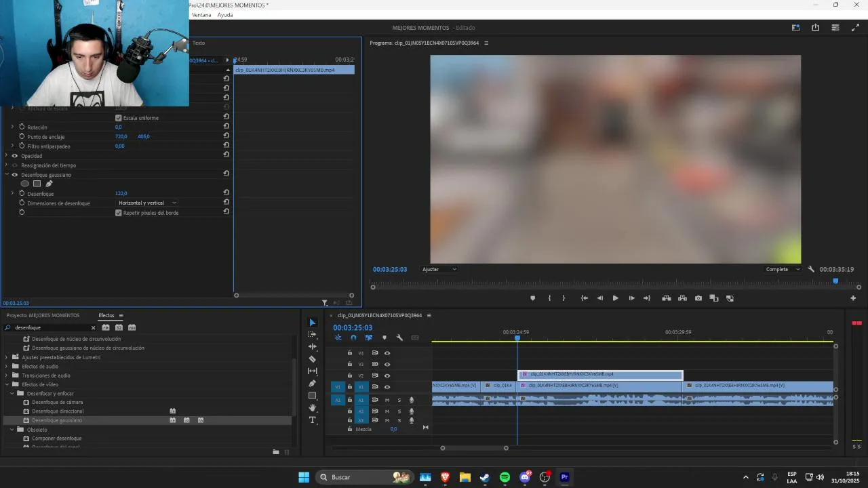Open the timeline sequence panel menu

pyautogui.click(x=429, y=315)
